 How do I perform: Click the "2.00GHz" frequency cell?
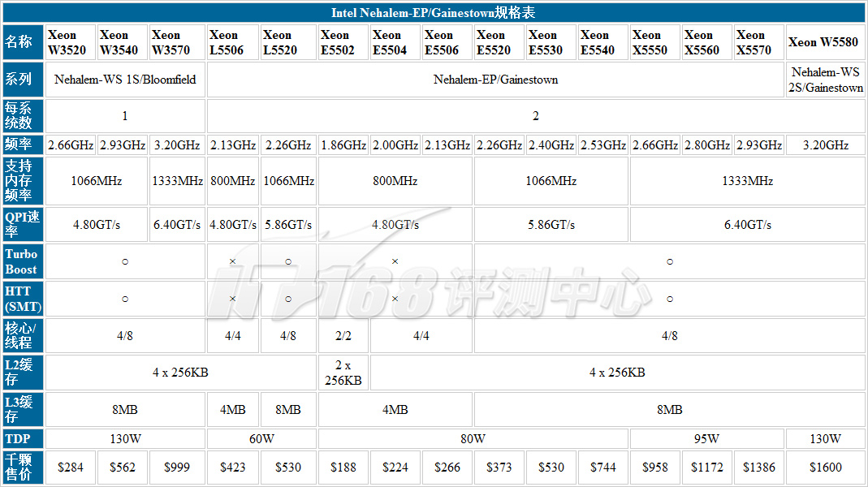pyautogui.click(x=395, y=145)
